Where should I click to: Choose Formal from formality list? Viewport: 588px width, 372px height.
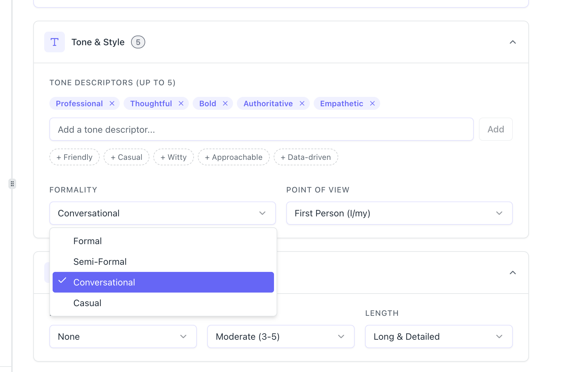point(87,241)
